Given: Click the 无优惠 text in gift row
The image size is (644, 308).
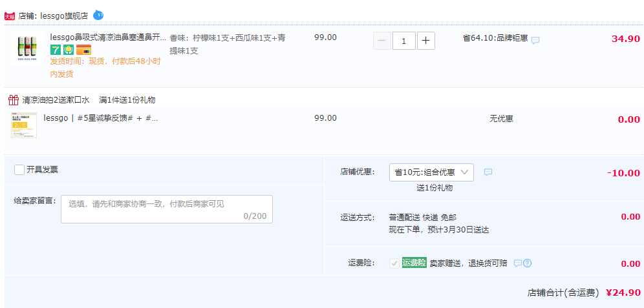Looking at the screenshot, I should 501,119.
